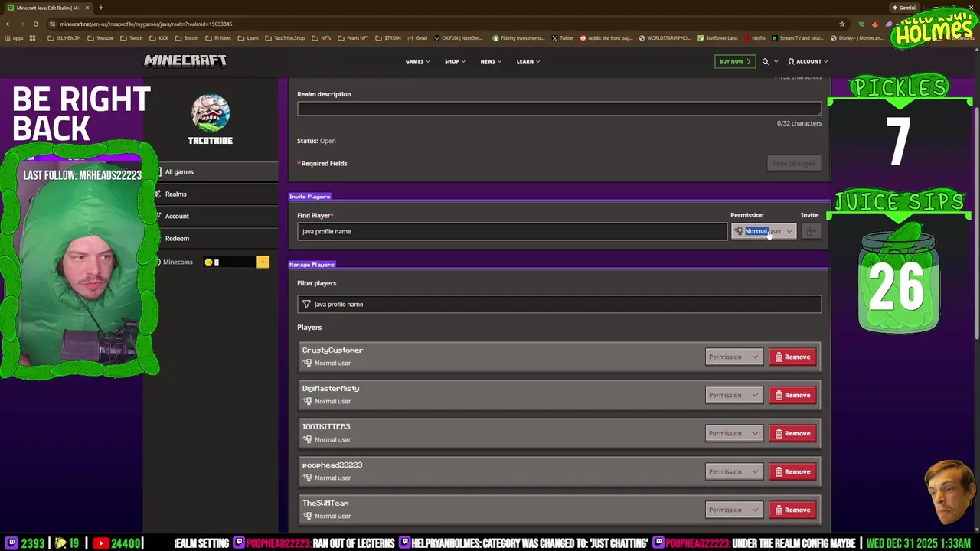Open the site search magnifier icon
The width and height of the screenshot is (980, 551).
(x=765, y=61)
